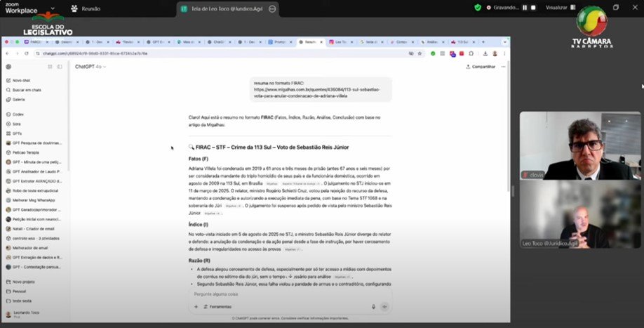This screenshot has width=644, height=328.
Task: Expand the ChatGPT 4o model selector
Action: [88, 67]
